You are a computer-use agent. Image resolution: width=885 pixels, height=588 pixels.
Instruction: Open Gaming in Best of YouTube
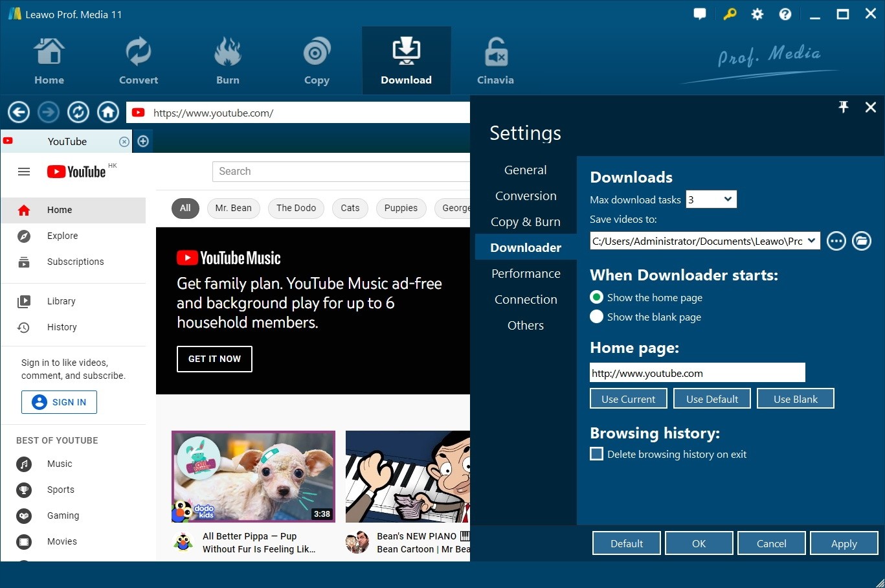pyautogui.click(x=73, y=515)
